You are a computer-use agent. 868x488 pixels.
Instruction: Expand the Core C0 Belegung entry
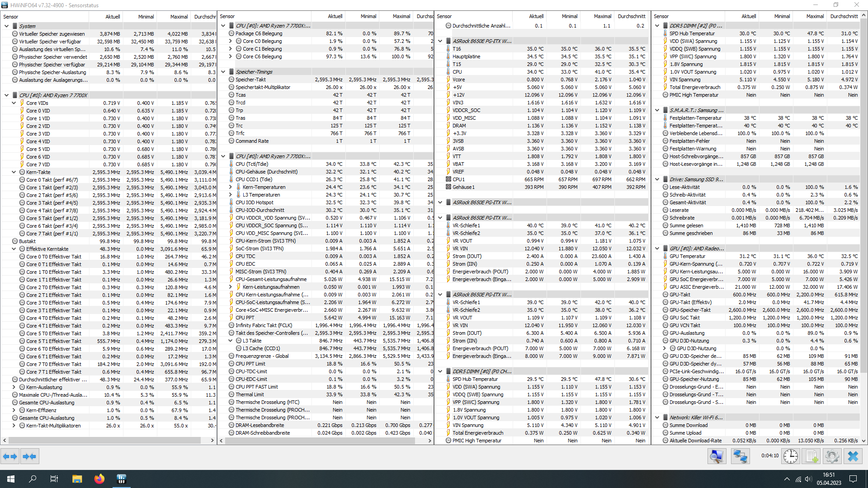[x=231, y=41]
